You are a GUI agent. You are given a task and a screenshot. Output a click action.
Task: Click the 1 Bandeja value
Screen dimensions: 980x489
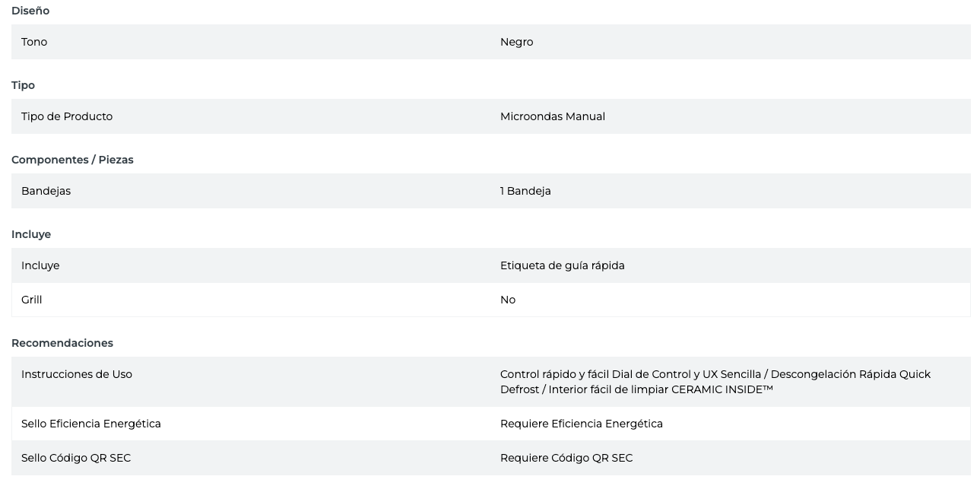(x=525, y=191)
